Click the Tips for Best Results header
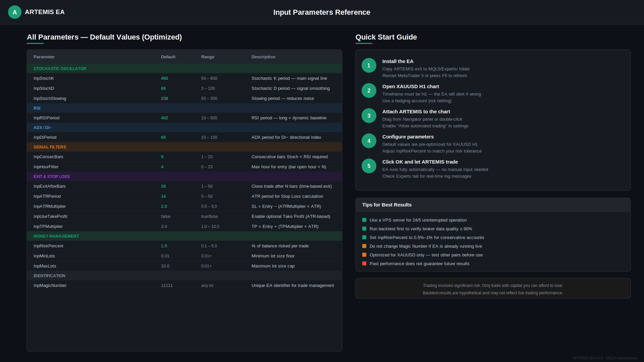Screen dimensions: 644x362 click(x=387, y=205)
